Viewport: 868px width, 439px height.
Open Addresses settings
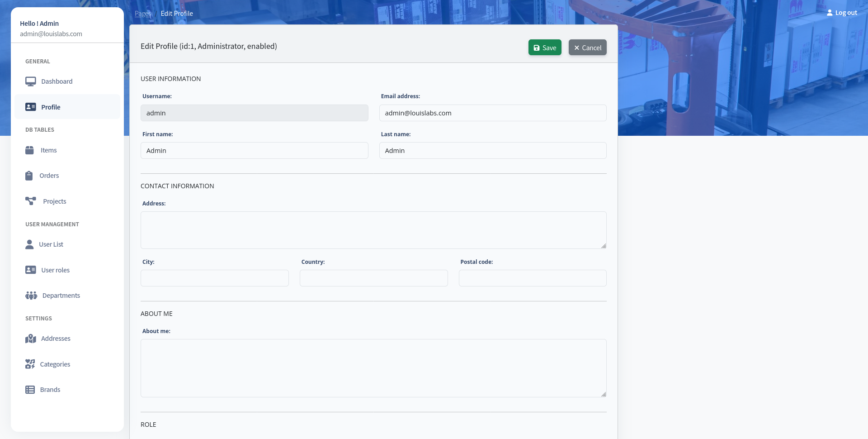[67, 339]
